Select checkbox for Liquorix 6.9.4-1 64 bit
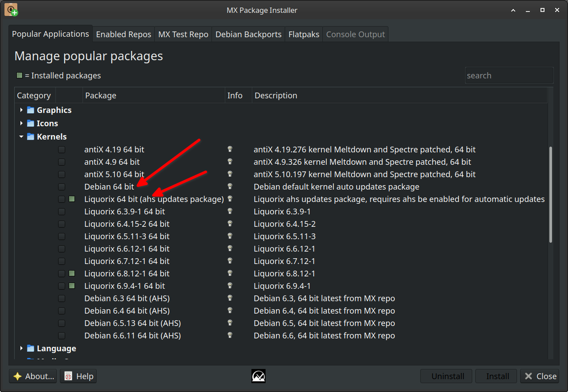568x392 pixels. pos(62,286)
